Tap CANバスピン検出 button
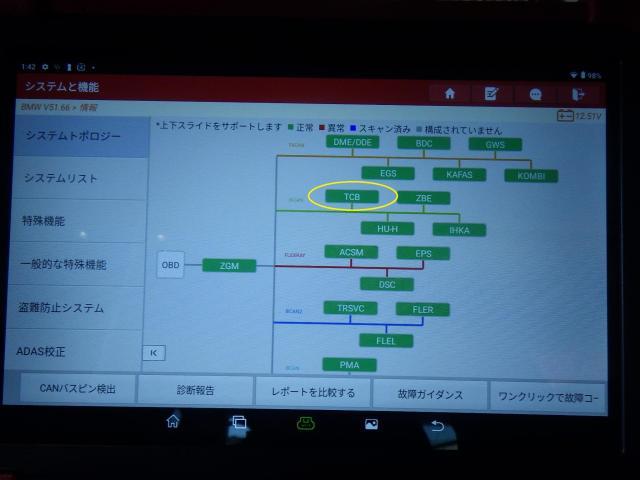 click(78, 388)
